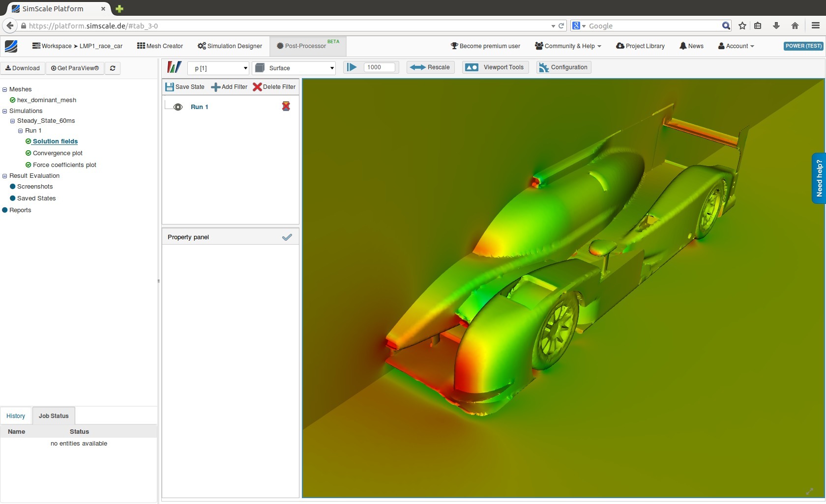Open the p [1] field dropdown
Image resolution: width=826 pixels, height=504 pixels.
(x=219, y=68)
